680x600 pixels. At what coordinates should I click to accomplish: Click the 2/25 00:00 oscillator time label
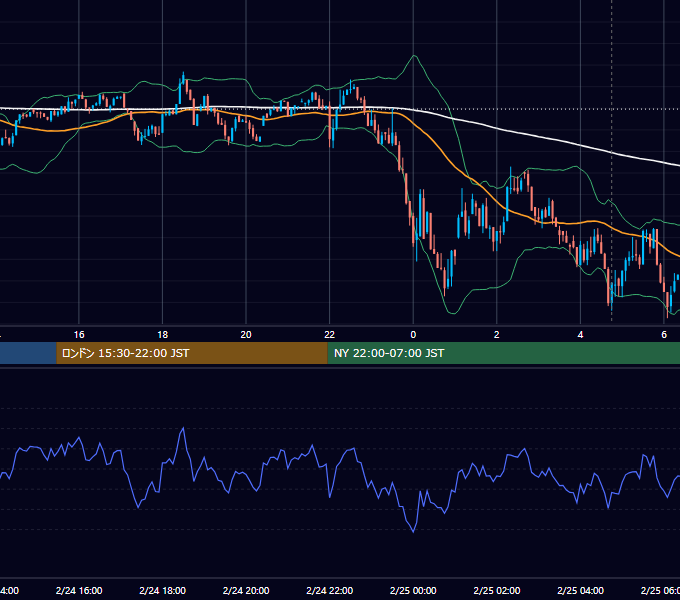(x=413, y=590)
